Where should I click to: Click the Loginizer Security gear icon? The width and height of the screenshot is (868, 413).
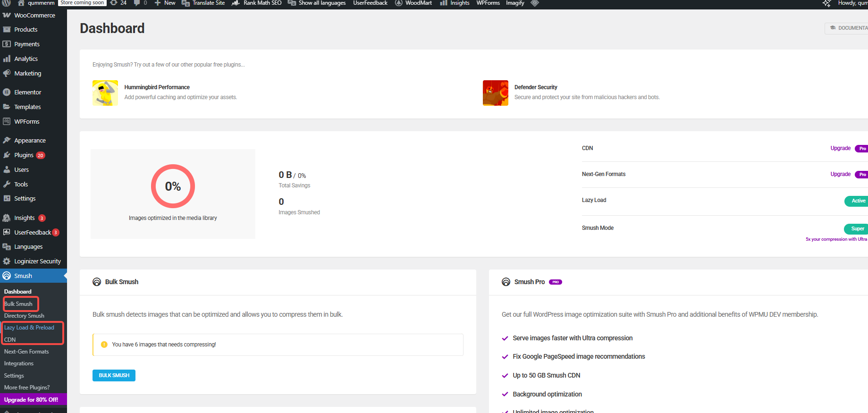pyautogui.click(x=7, y=261)
